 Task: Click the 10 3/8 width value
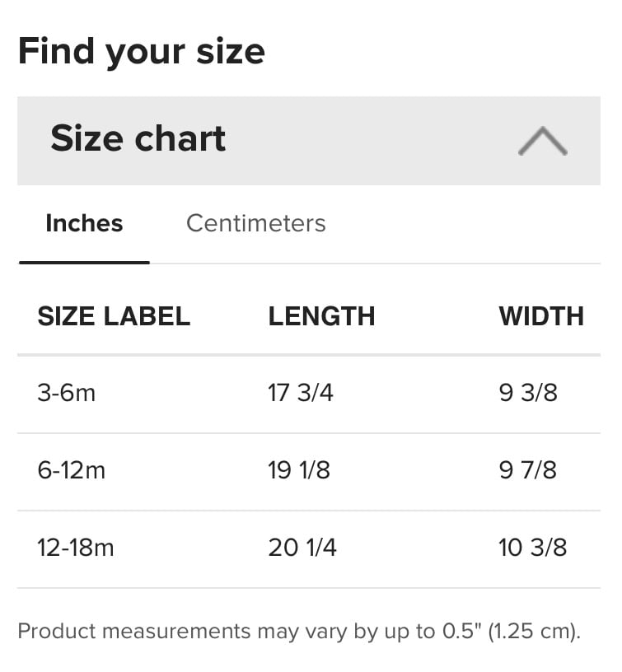pos(533,548)
